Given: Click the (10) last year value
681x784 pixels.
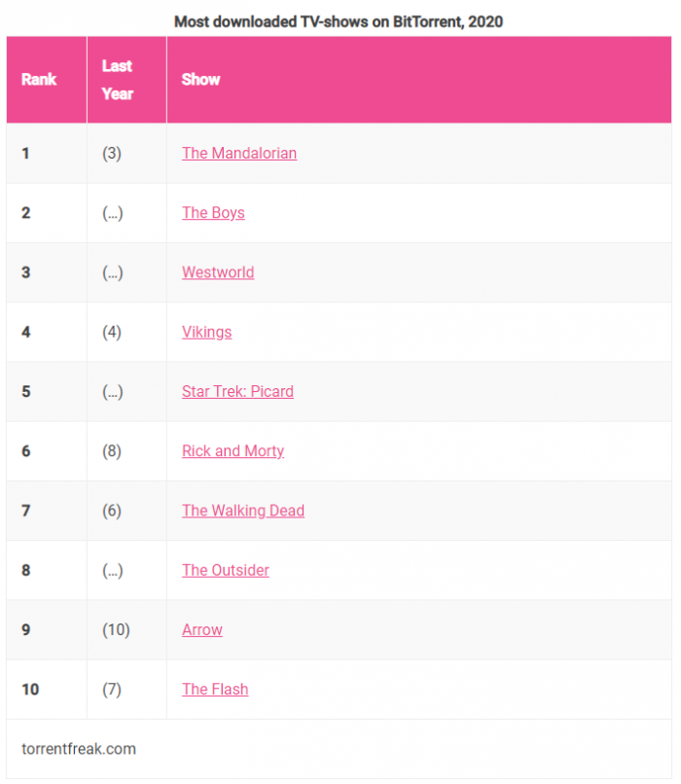Looking at the screenshot, I should (x=116, y=629).
